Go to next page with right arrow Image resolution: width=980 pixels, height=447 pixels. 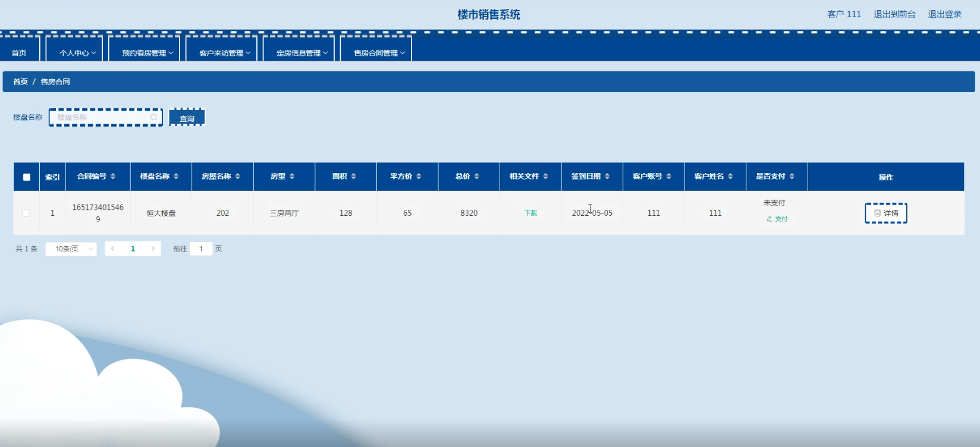click(x=153, y=248)
